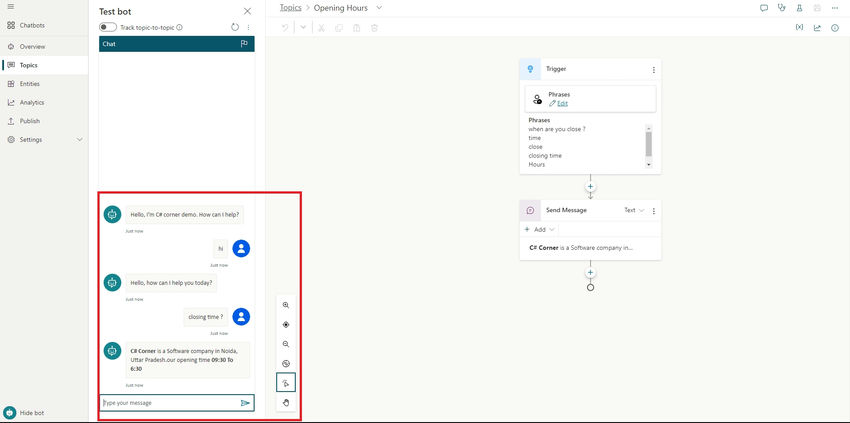Screen dimensions: 850x423
Task: Add a node below Send Message
Action: [x=590, y=273]
